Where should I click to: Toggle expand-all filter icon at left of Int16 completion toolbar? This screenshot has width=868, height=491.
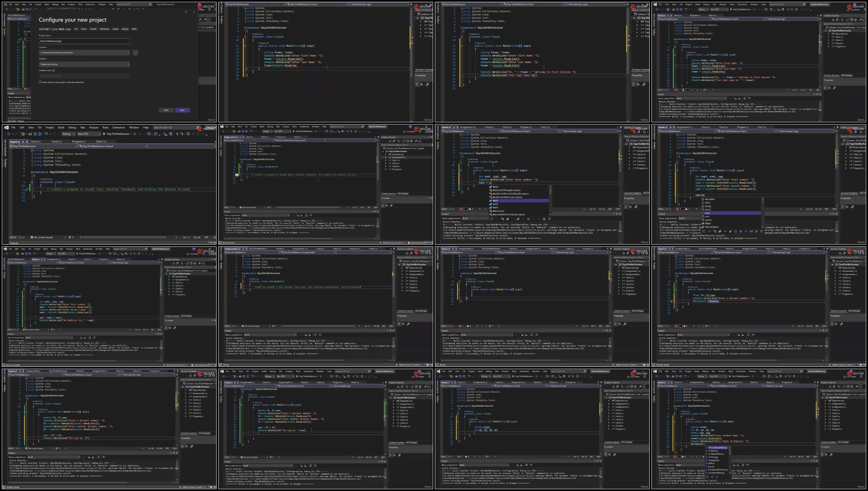[x=492, y=219]
